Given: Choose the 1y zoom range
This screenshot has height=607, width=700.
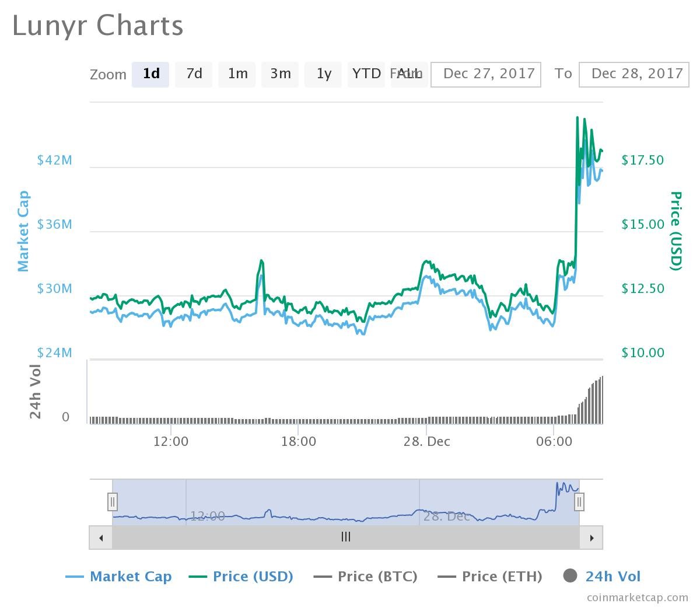Looking at the screenshot, I should [323, 75].
